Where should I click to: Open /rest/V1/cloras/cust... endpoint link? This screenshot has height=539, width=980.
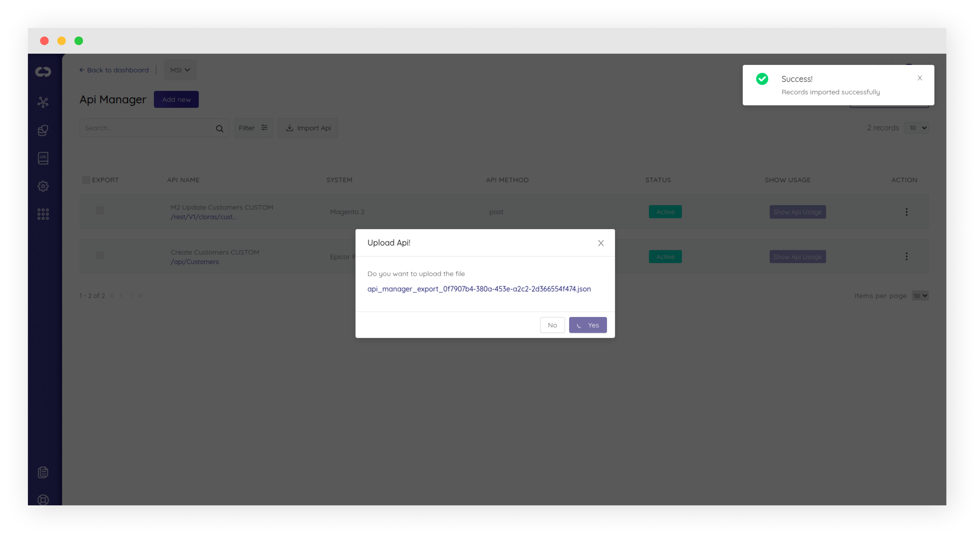(x=203, y=217)
